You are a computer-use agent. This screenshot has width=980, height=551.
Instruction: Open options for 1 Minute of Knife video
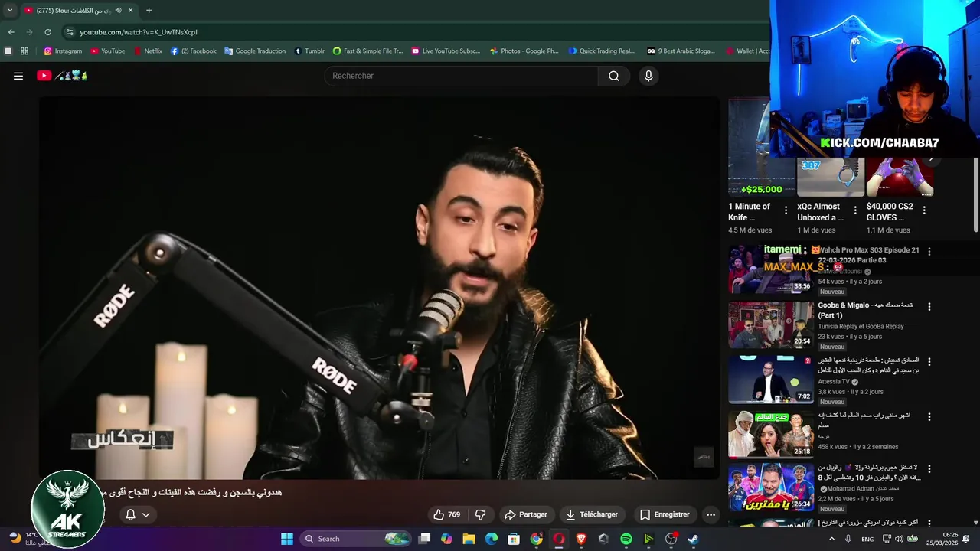pyautogui.click(x=786, y=210)
